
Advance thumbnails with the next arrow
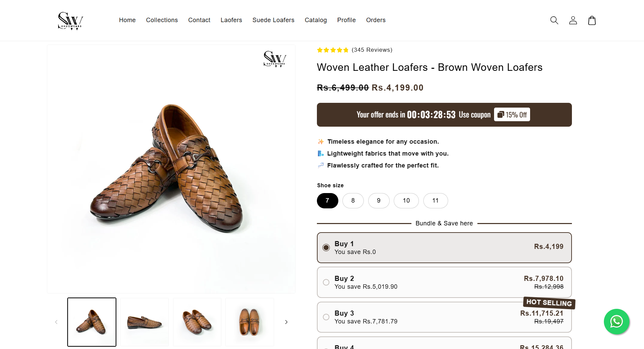click(286, 322)
